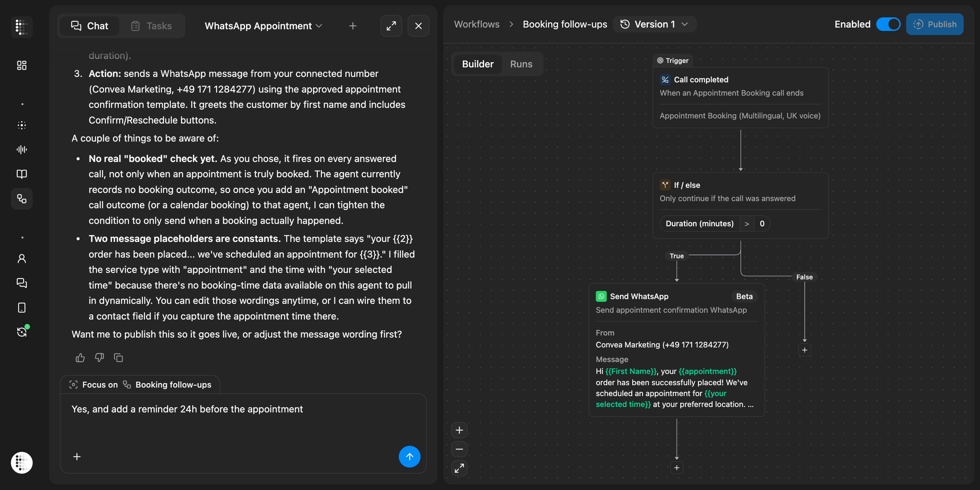980x490 pixels.
Task: Zoom out on the workflow canvas
Action: [459, 449]
